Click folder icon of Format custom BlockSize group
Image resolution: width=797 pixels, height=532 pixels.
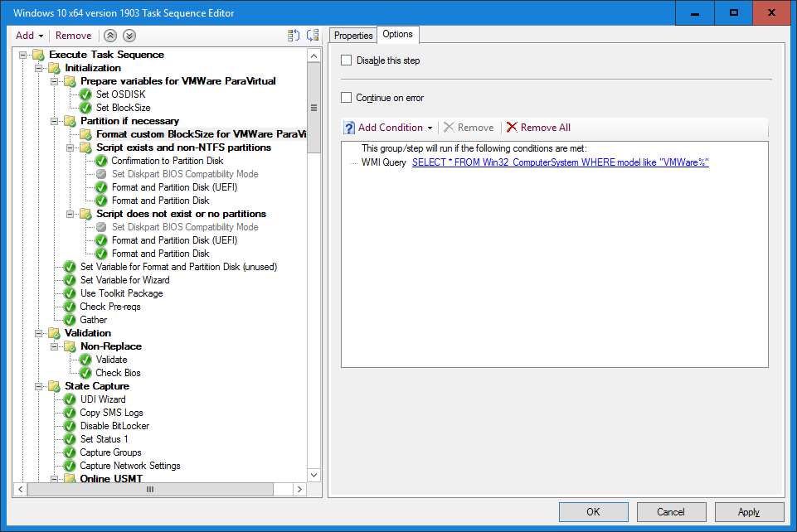[85, 134]
